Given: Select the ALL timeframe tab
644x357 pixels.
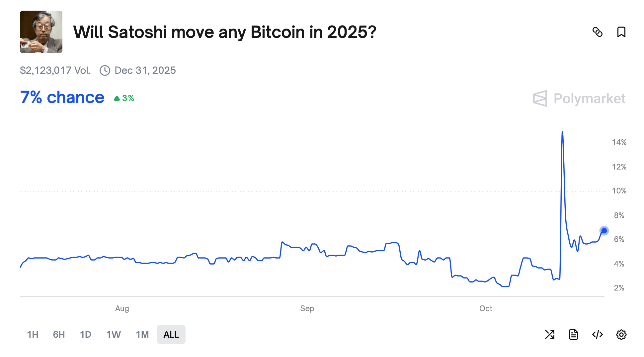Looking at the screenshot, I should [171, 334].
